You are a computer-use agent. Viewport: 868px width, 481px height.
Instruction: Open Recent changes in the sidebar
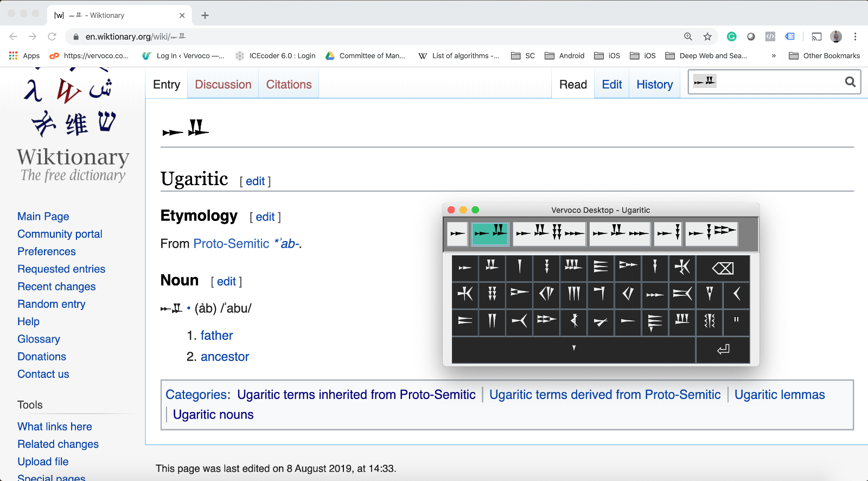(x=56, y=287)
